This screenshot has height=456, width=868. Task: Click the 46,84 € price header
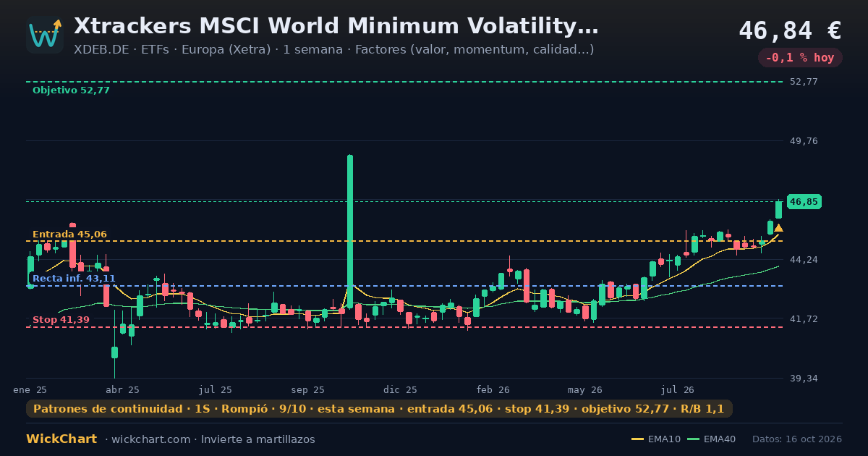[790, 30]
